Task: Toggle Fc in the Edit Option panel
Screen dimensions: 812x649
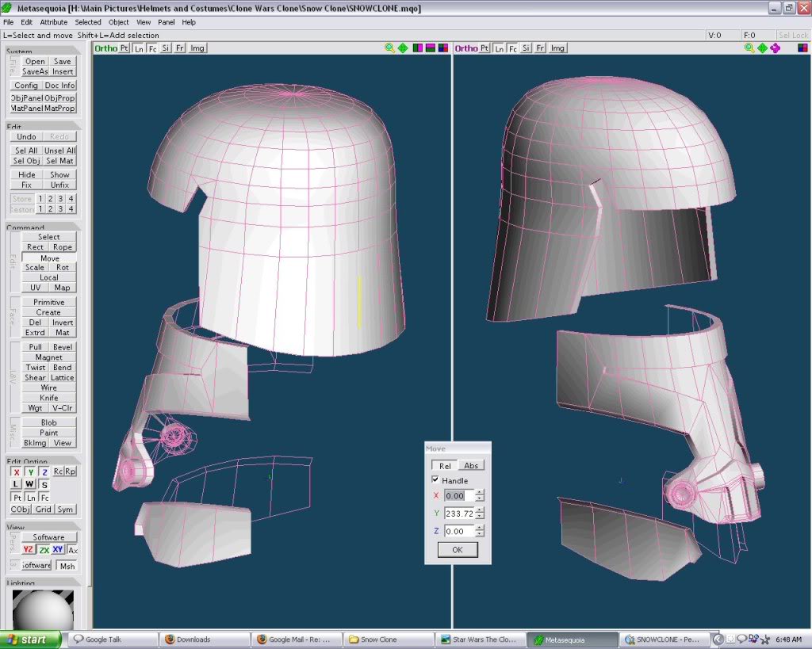Action: 44,498
